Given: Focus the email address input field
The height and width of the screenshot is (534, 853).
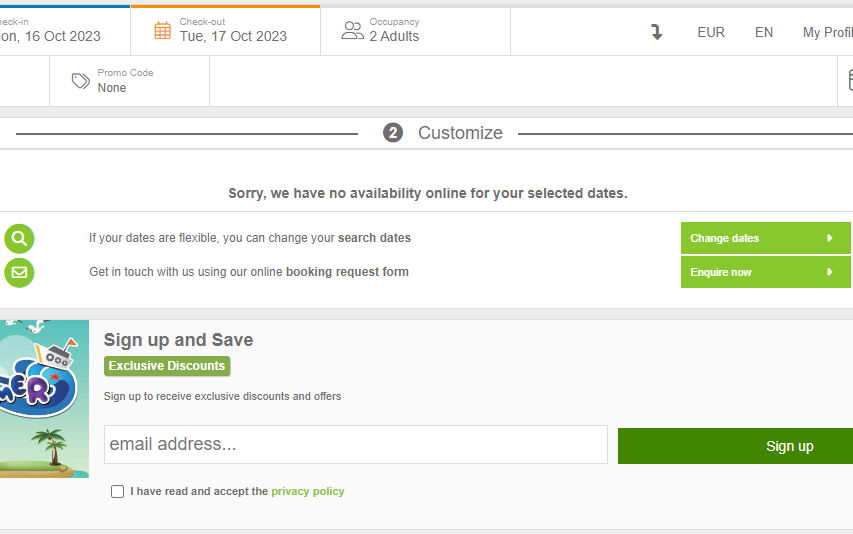Looking at the screenshot, I should 355,445.
